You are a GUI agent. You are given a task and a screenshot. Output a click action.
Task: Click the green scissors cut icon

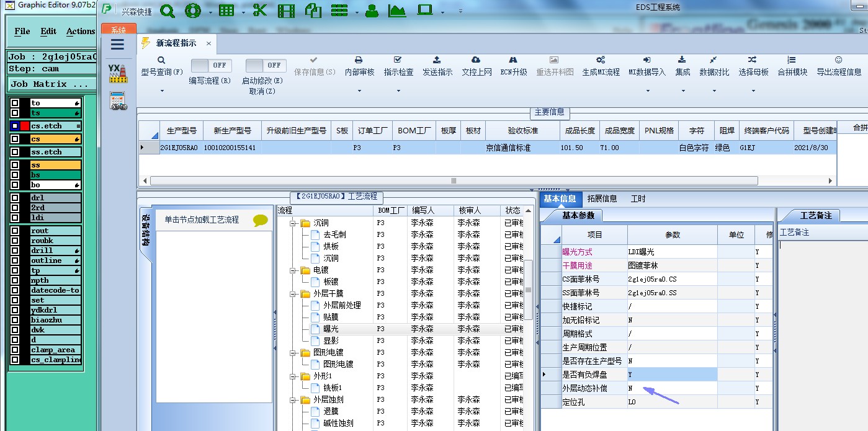coord(260,11)
